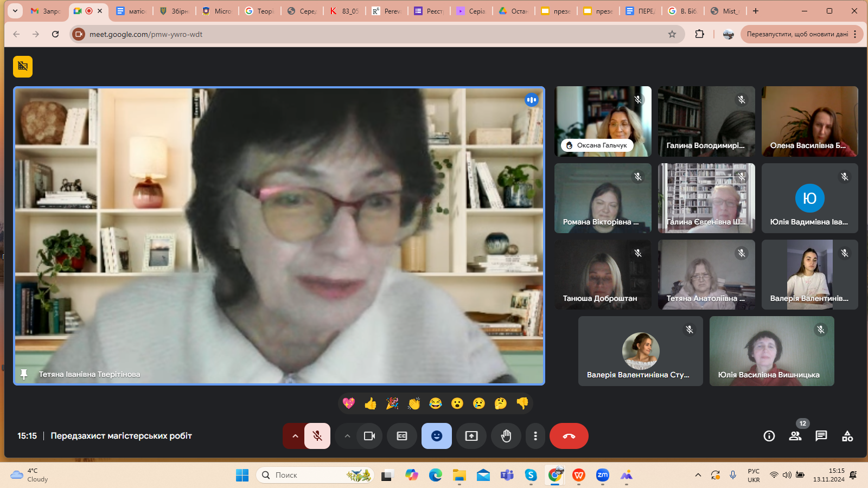This screenshot has height=488, width=868.
Task: Switch to the Gmail browser tab
Action: pyautogui.click(x=45, y=11)
